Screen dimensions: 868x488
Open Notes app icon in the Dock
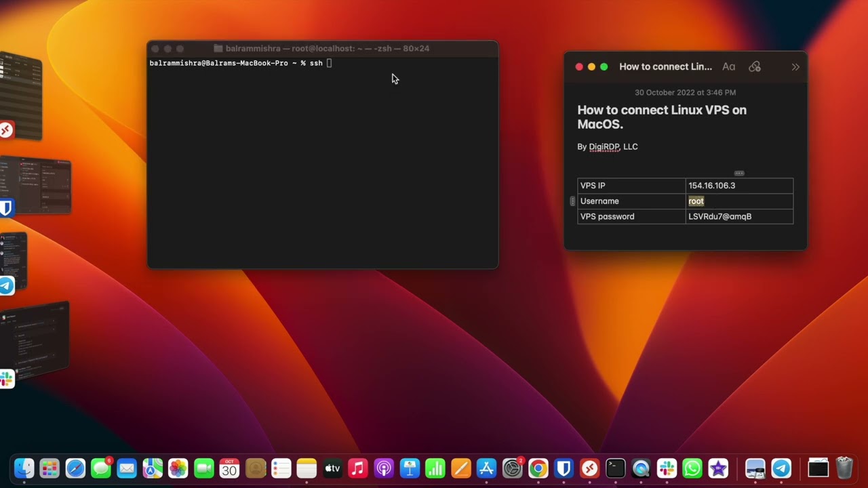307,468
